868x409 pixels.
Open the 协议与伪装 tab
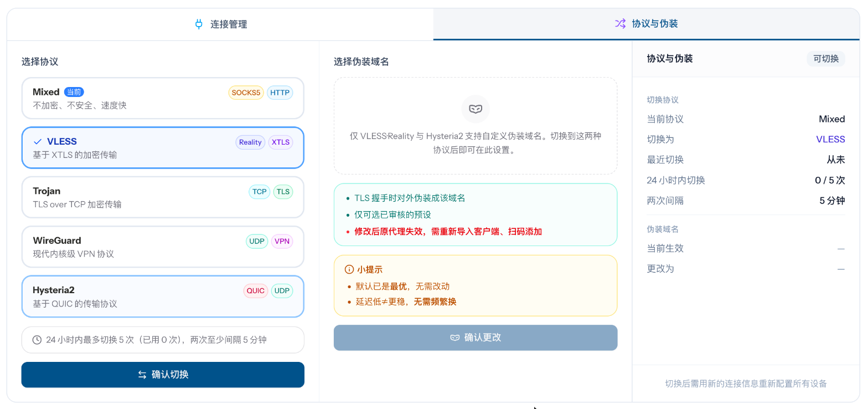pos(646,24)
